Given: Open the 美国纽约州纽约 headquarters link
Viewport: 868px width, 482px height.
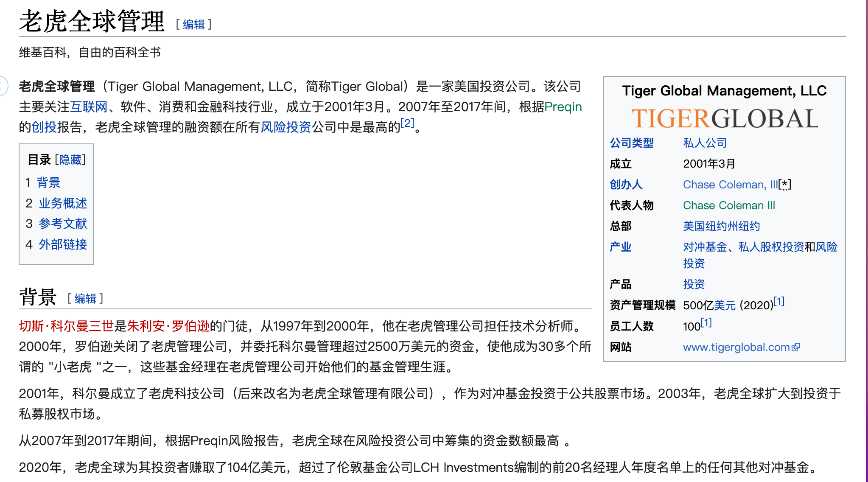Looking at the screenshot, I should click(x=721, y=226).
